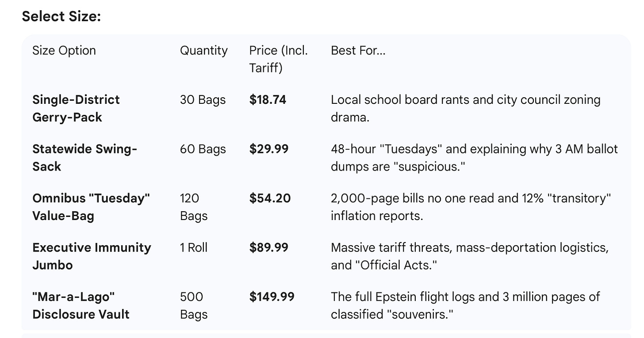Click the Epstein flight logs description

465,305
